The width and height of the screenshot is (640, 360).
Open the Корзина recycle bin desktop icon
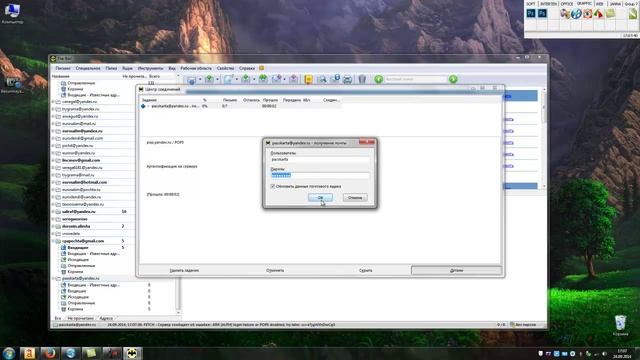click(x=620, y=325)
